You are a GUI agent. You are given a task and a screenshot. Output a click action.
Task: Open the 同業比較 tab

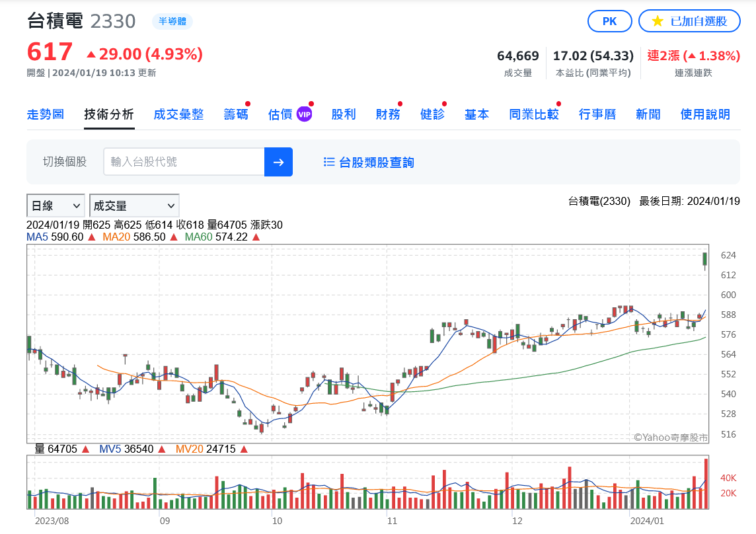coord(534,114)
